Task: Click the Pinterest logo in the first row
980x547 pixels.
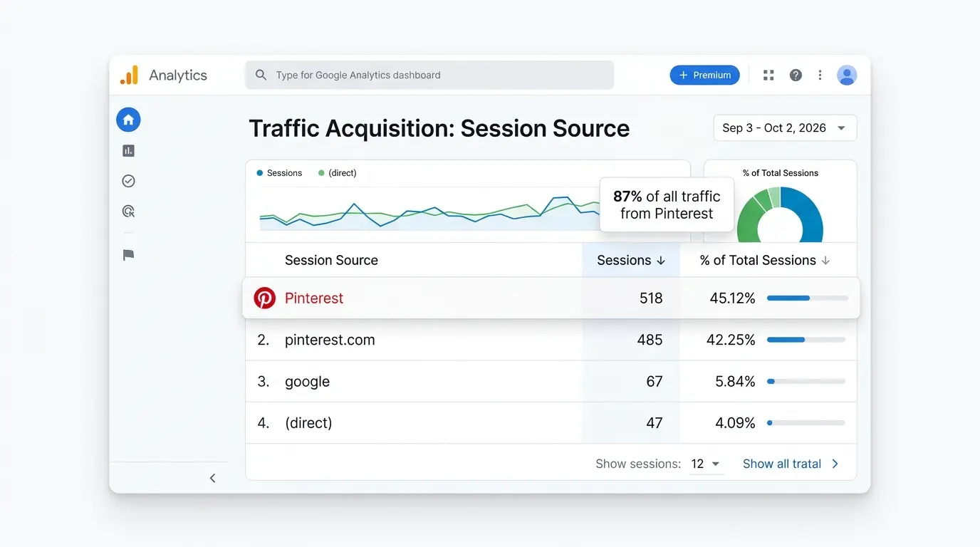Action: point(265,298)
